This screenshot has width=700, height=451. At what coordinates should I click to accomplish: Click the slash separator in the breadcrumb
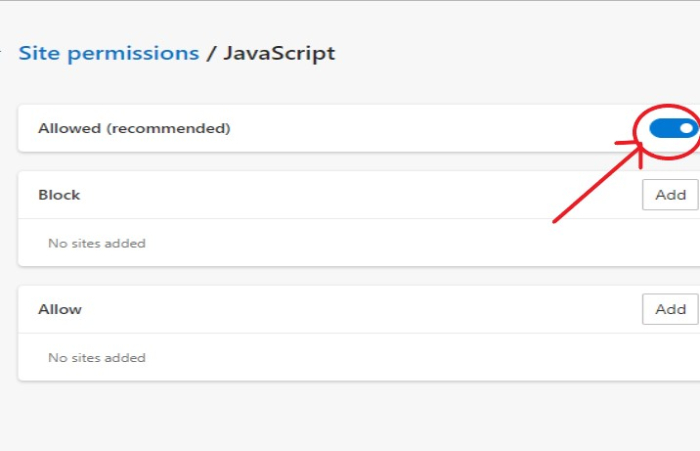tap(211, 53)
